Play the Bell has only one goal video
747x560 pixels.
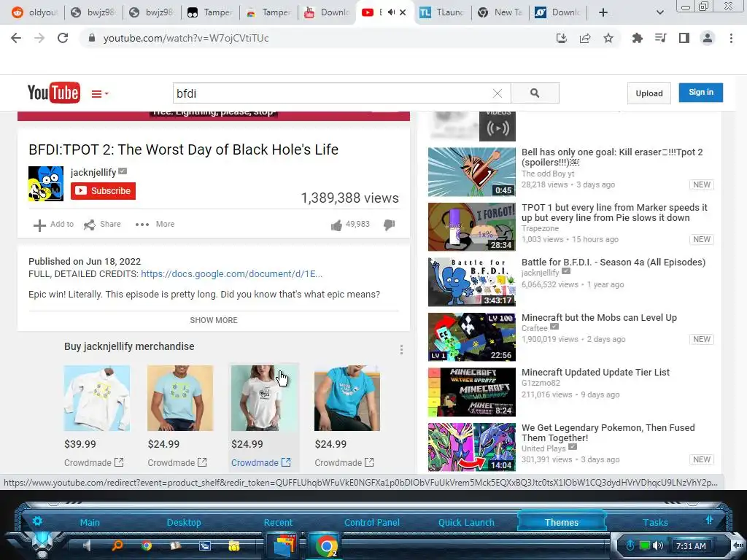(472, 172)
